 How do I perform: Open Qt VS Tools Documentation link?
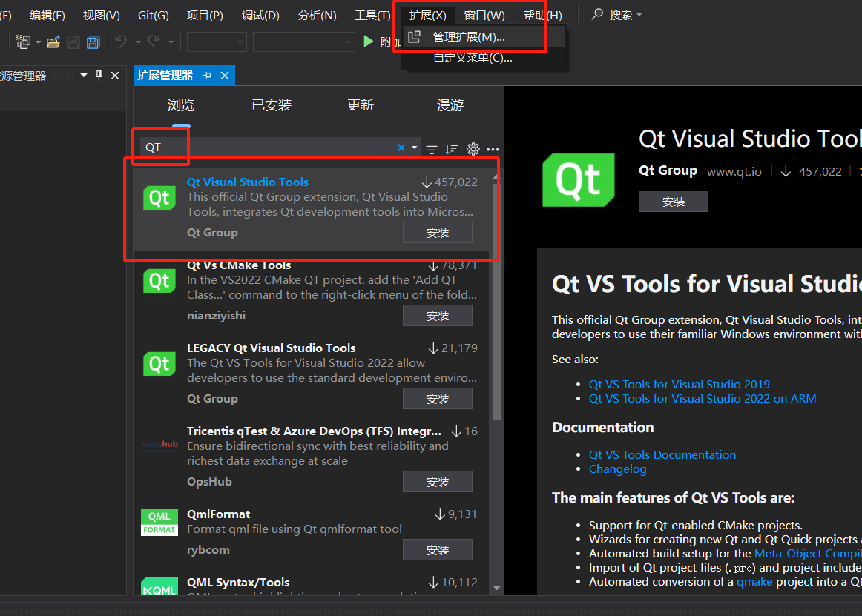pos(662,454)
